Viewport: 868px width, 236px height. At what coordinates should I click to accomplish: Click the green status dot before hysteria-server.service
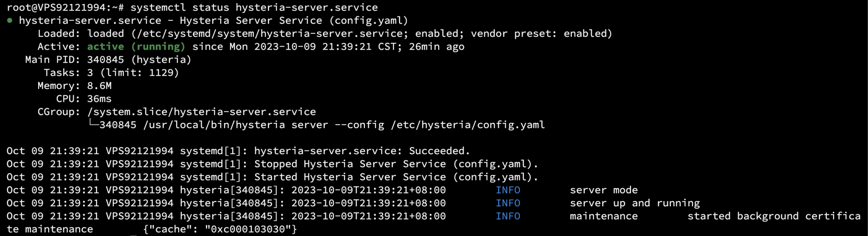pos(10,21)
